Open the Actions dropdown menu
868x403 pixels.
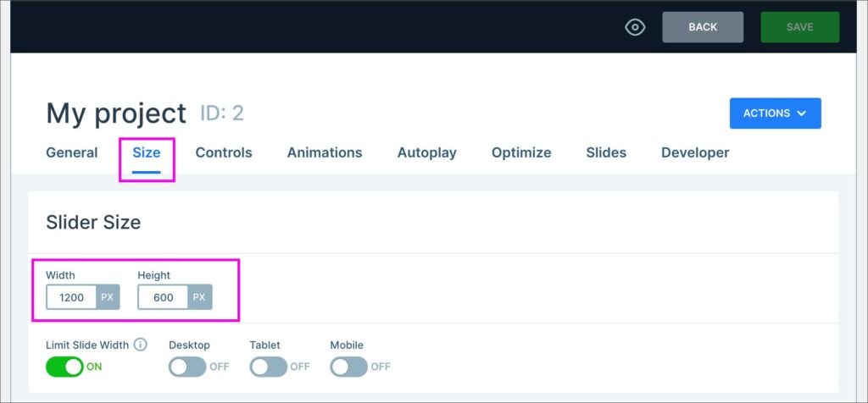(x=775, y=113)
